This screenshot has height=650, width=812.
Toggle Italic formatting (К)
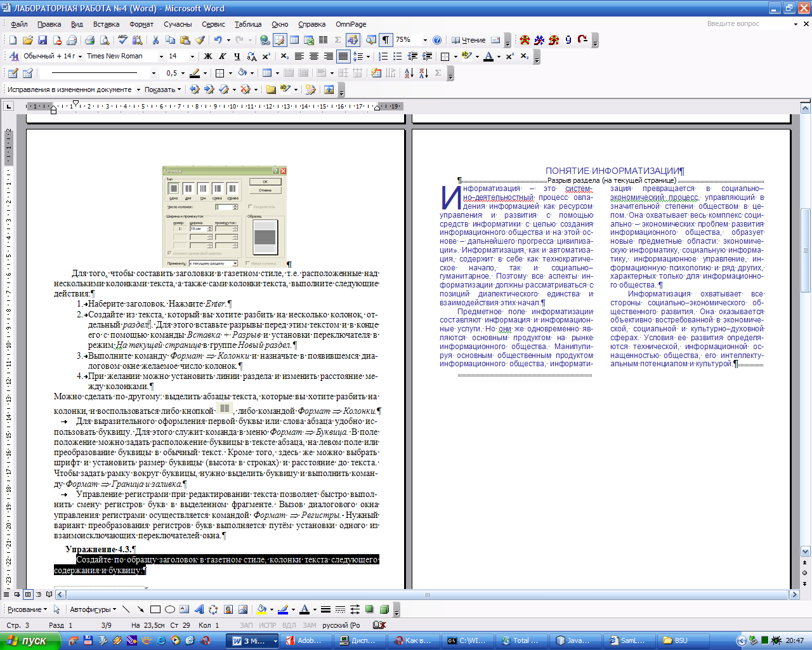[x=222, y=56]
